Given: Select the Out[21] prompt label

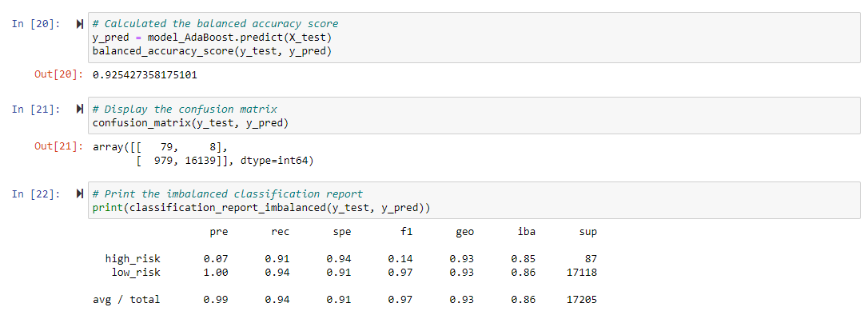Looking at the screenshot, I should 58,147.
